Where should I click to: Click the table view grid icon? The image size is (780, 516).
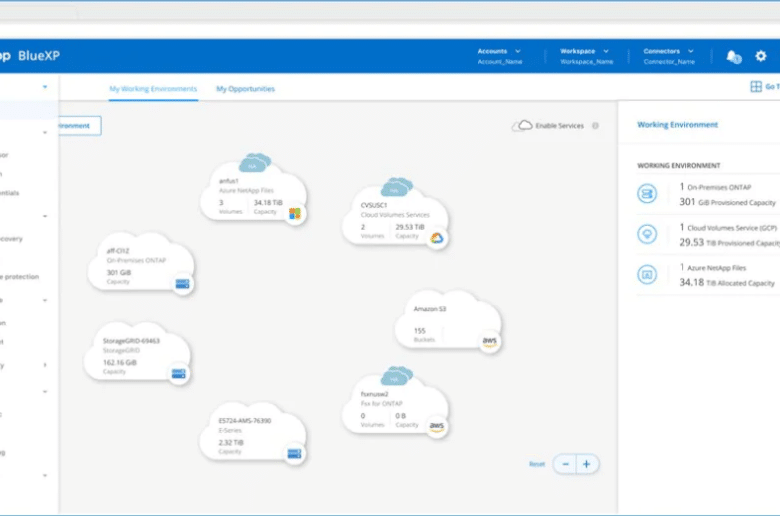pyautogui.click(x=756, y=87)
